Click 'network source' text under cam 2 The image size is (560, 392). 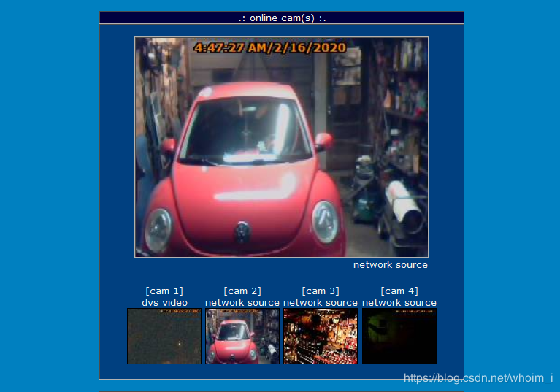[x=242, y=302]
